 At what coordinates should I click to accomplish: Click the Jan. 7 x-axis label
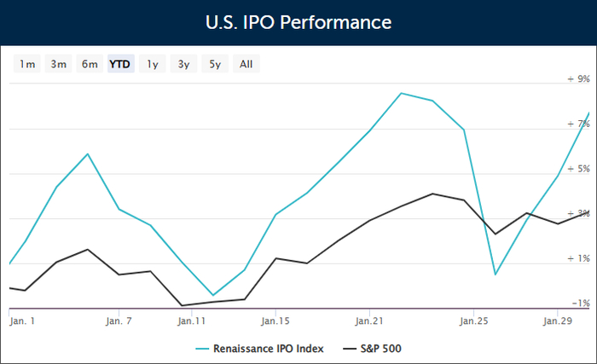click(x=119, y=321)
